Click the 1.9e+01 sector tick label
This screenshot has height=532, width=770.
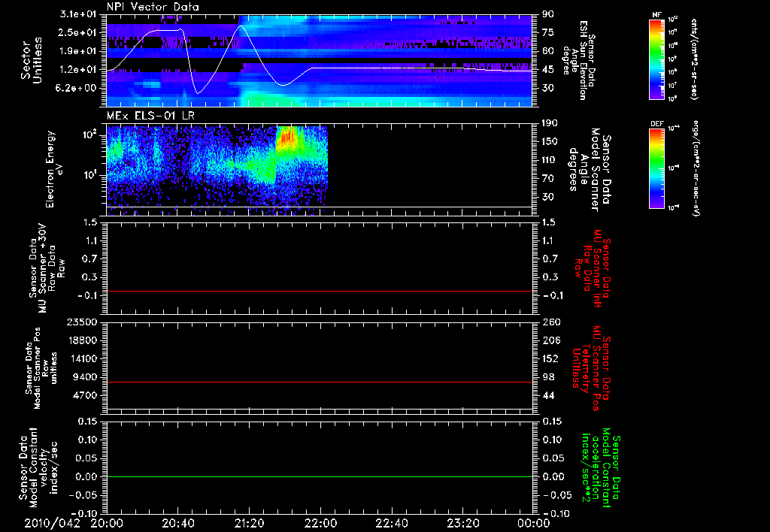click(77, 51)
